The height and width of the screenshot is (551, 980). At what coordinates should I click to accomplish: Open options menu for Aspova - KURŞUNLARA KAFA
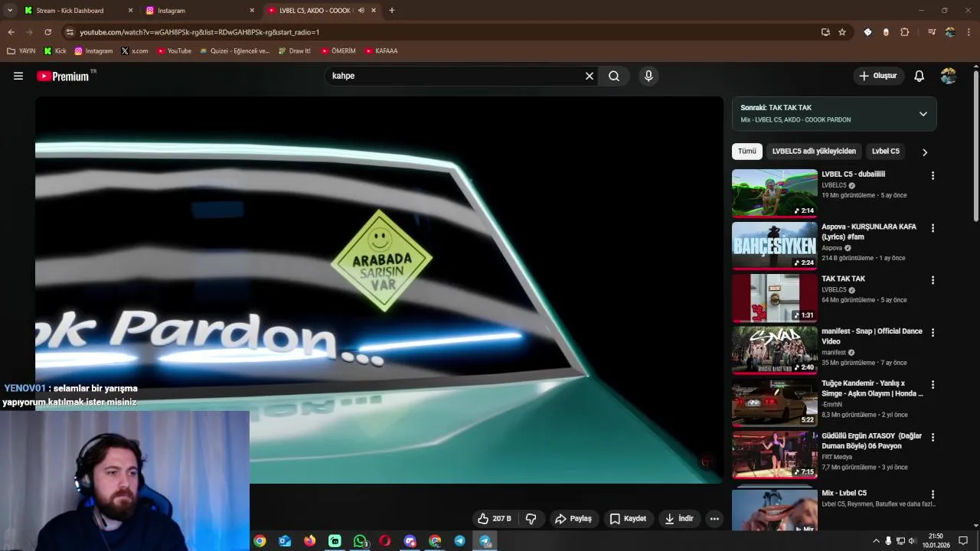[933, 228]
